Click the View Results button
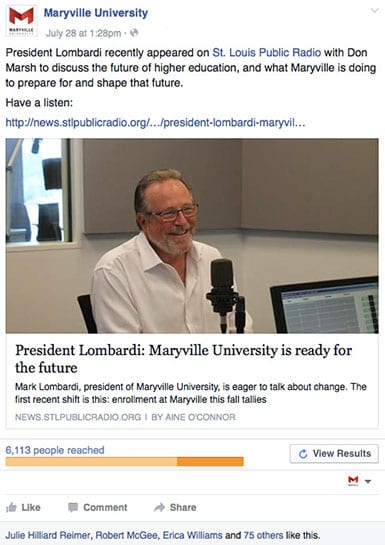The width and height of the screenshot is (385, 545). pyautogui.click(x=334, y=454)
